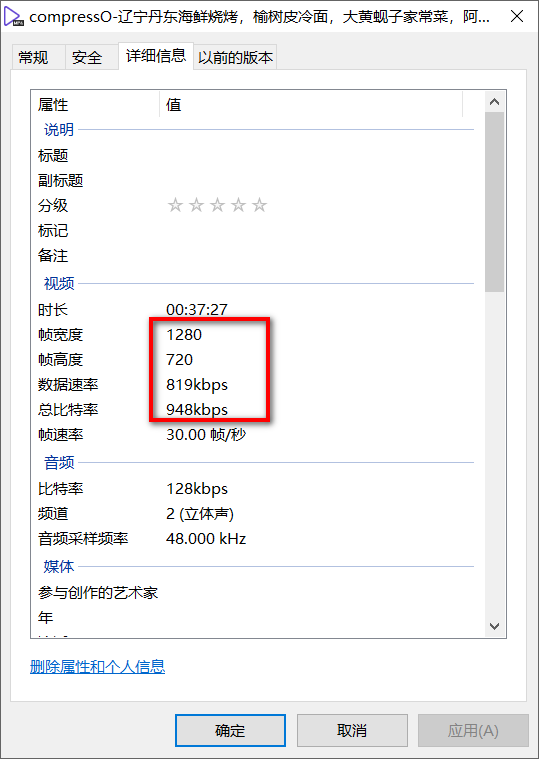The width and height of the screenshot is (539, 759).
Task: Set rating to four stars
Action: tap(239, 205)
